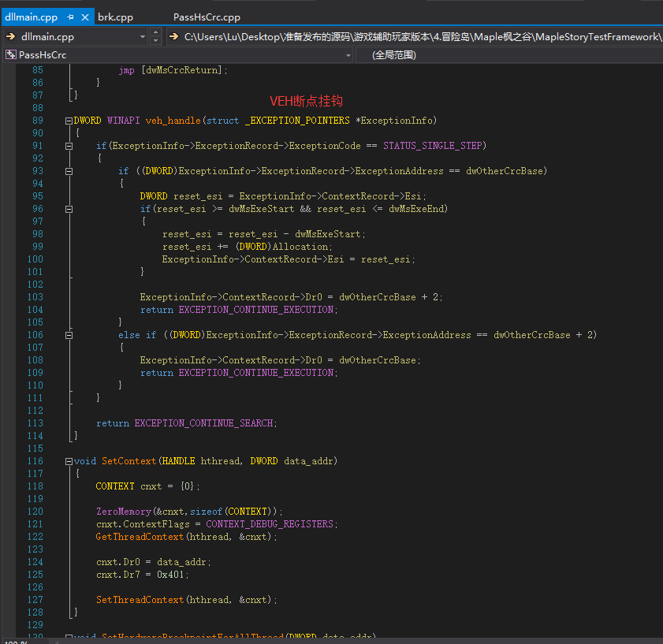Expand the PassHsCrc scope dropdown
663x644 pixels.
pyautogui.click(x=348, y=55)
